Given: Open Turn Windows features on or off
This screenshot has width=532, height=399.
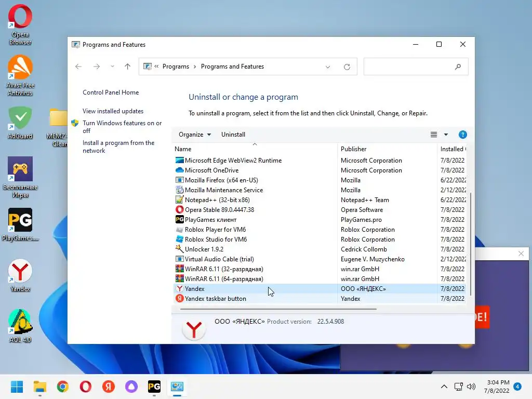Looking at the screenshot, I should tap(122, 127).
